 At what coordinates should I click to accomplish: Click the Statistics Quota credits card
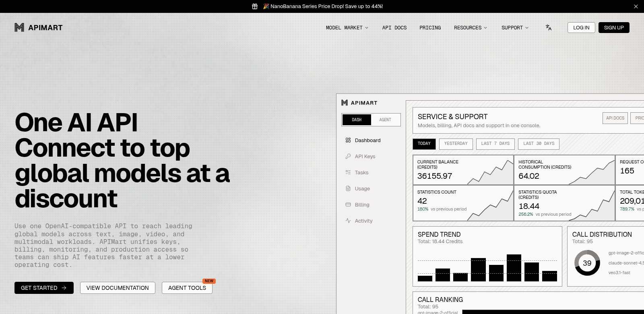565,203
